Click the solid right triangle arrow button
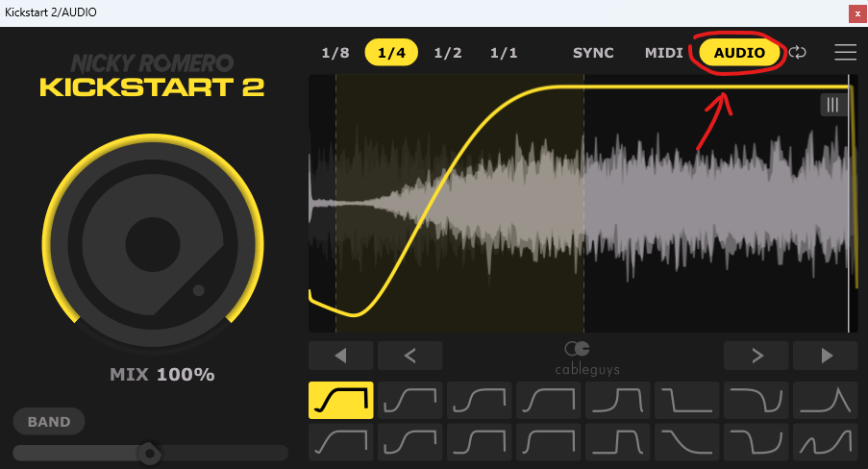868x469 pixels. point(825,356)
